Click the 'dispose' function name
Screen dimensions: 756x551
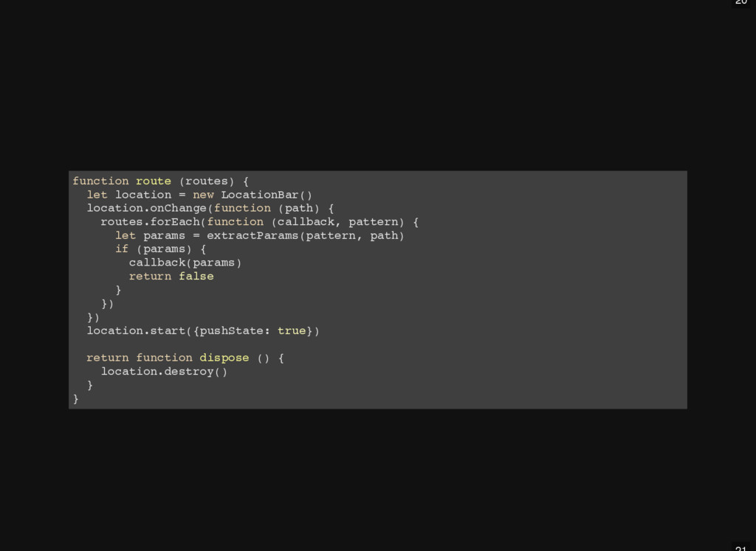(x=224, y=358)
